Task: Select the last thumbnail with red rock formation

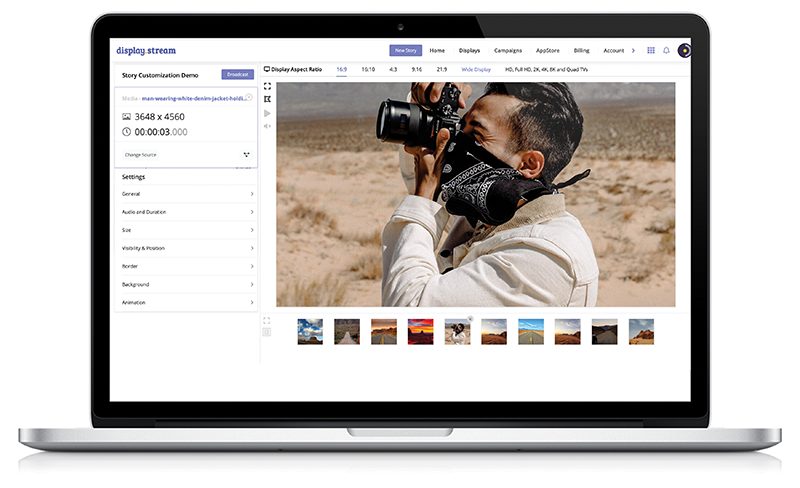Action: coord(641,332)
